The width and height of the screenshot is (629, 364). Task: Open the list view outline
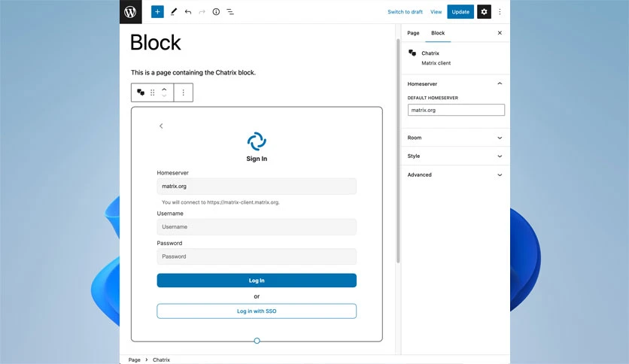(x=230, y=11)
